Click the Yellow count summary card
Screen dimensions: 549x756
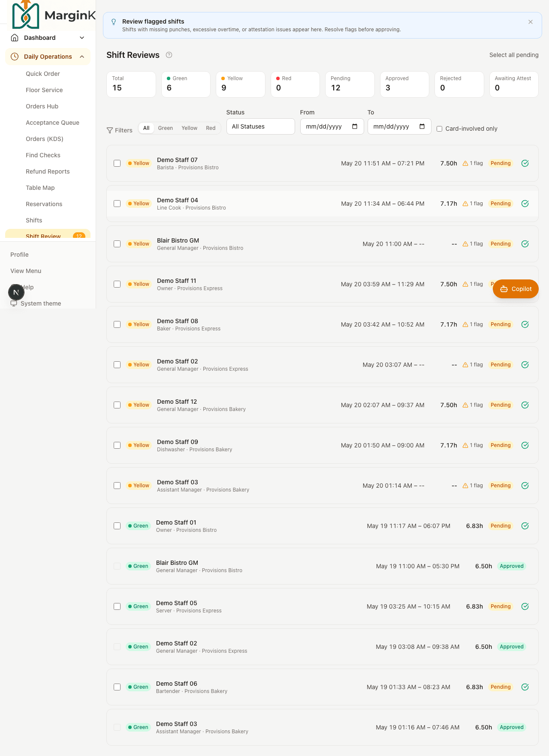(x=241, y=84)
